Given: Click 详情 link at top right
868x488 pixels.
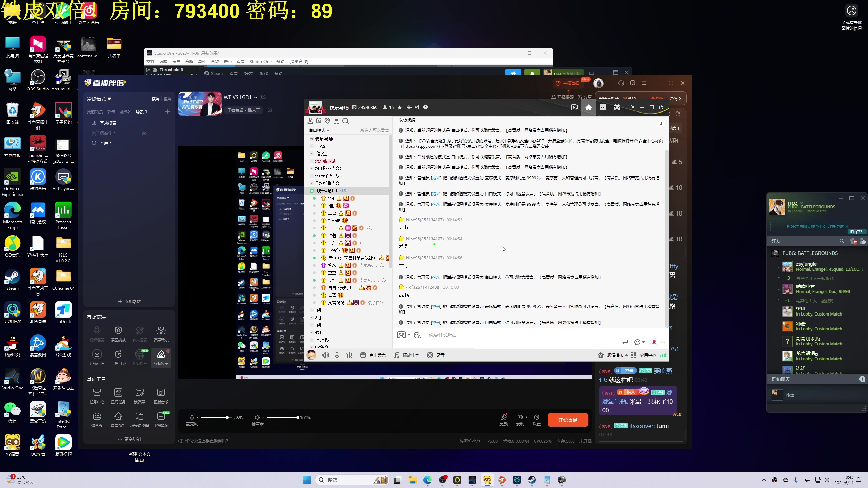Looking at the screenshot, I should tap(675, 99).
